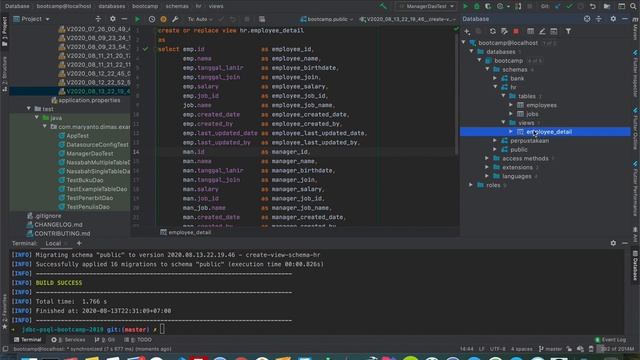Open orange view parameters icon

point(163,19)
